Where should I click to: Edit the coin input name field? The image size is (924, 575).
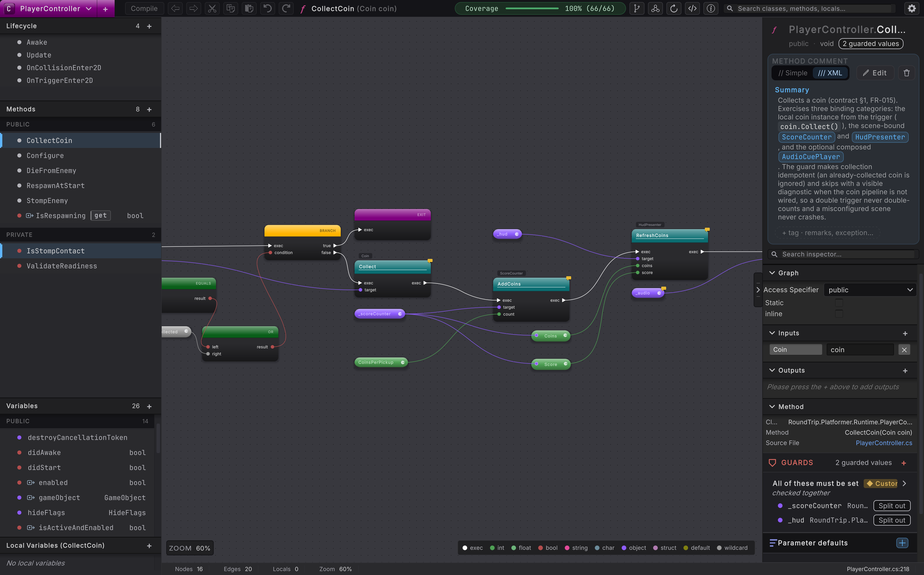pyautogui.click(x=860, y=350)
